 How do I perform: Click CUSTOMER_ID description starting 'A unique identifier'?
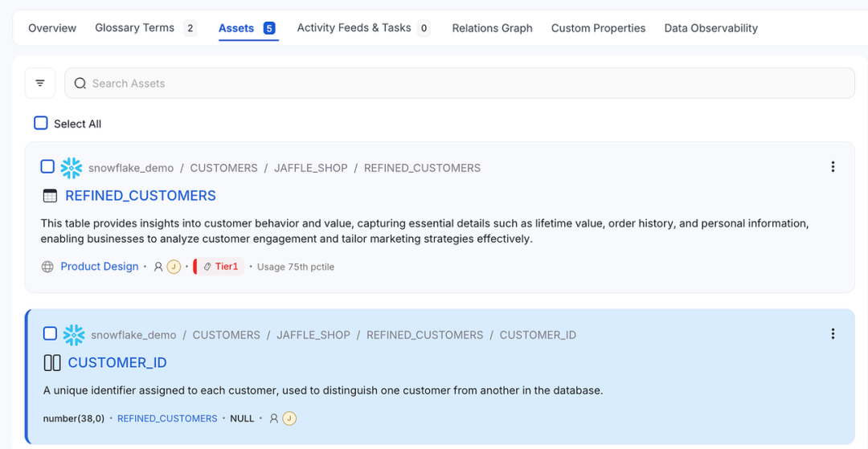pos(323,391)
